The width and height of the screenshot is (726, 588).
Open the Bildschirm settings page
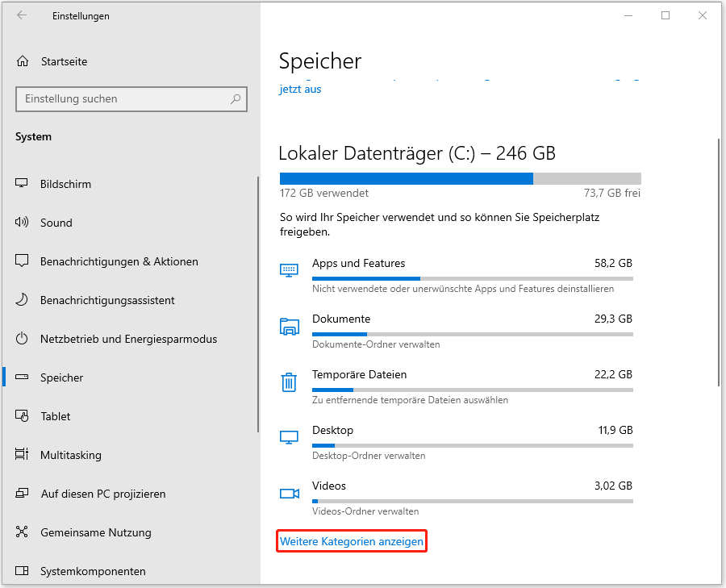(130, 184)
